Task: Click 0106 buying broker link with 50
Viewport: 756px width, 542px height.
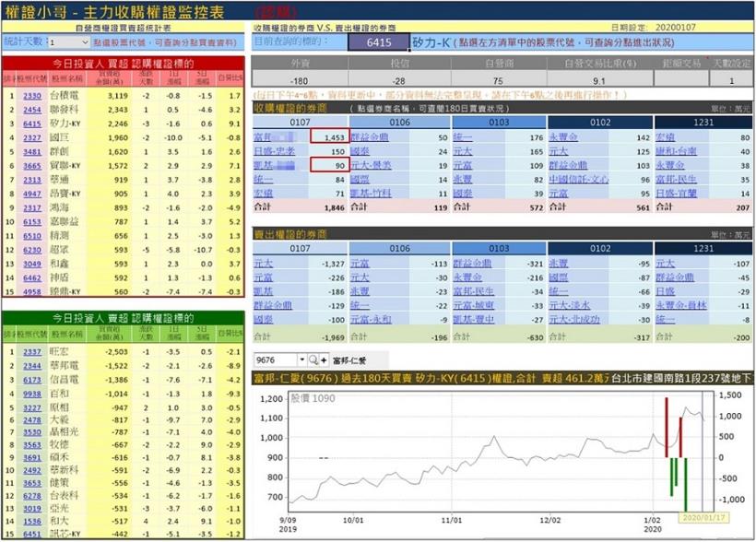Action: pos(370,137)
